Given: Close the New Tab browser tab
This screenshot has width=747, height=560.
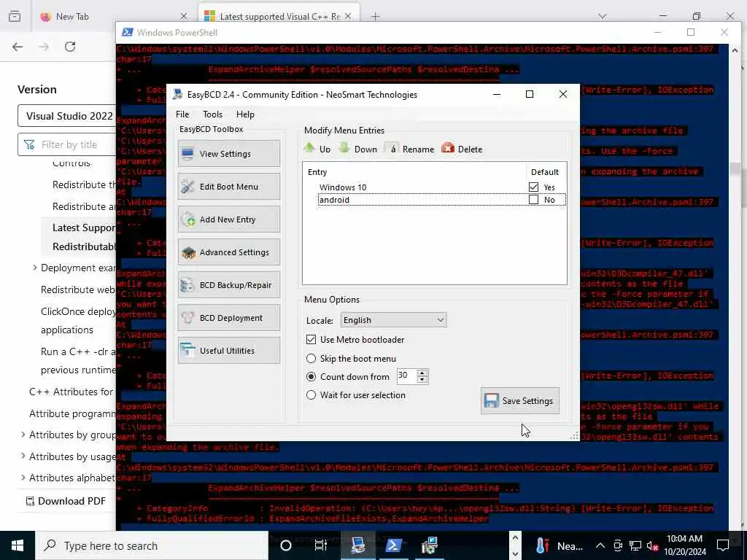Looking at the screenshot, I should tap(184, 17).
